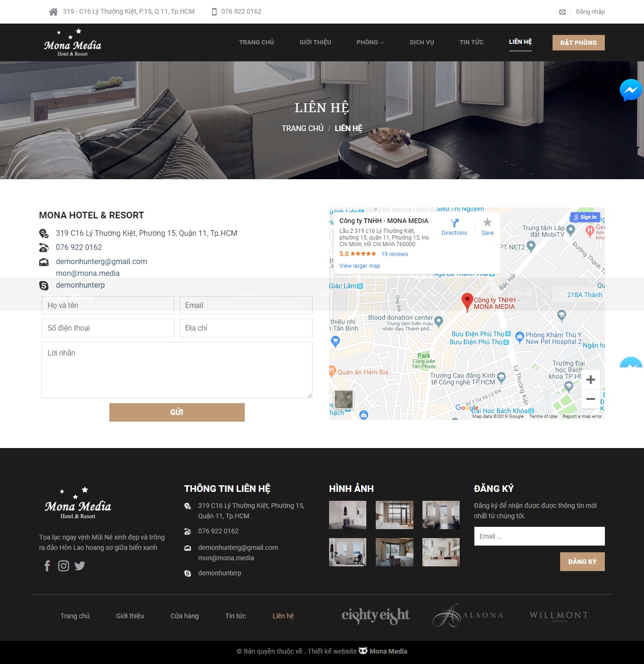Focus the Họ và tên input field
This screenshot has height=664, width=644.
(x=108, y=305)
